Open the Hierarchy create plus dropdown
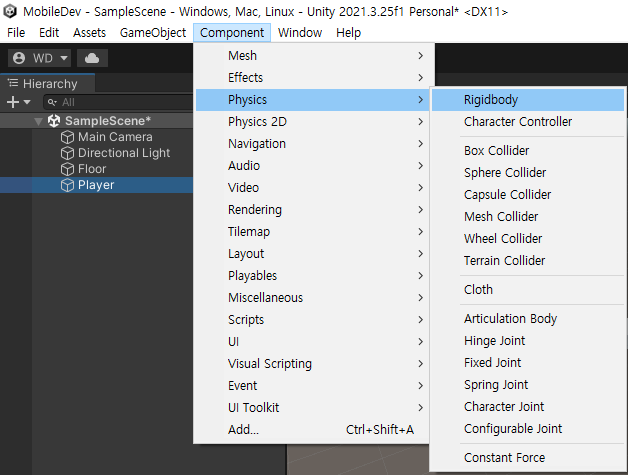 pos(18,102)
